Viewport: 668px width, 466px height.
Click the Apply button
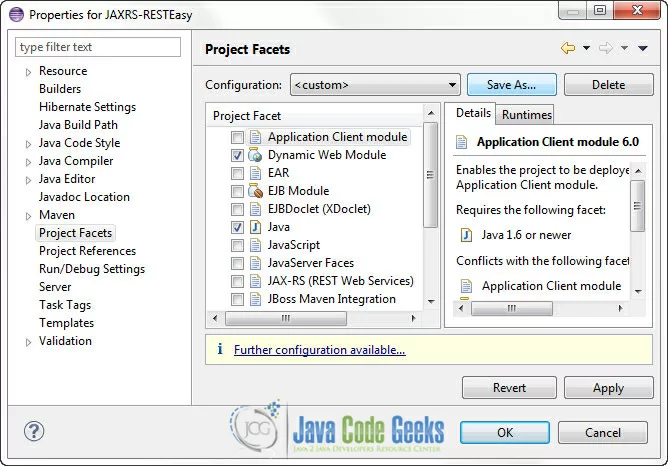608,388
